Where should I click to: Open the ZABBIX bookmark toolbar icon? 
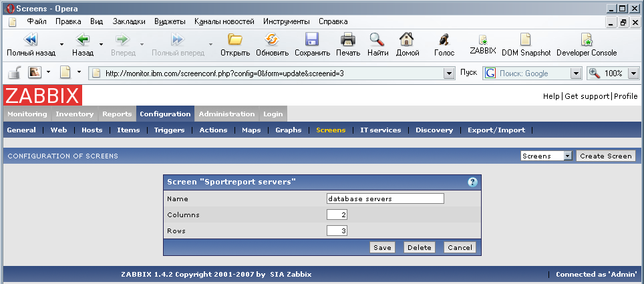(x=482, y=40)
